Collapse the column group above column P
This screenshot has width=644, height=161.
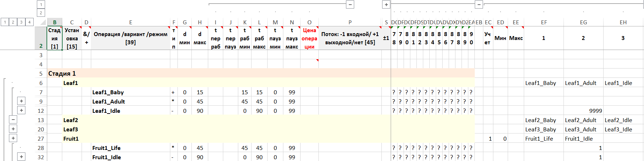click(350, 5)
